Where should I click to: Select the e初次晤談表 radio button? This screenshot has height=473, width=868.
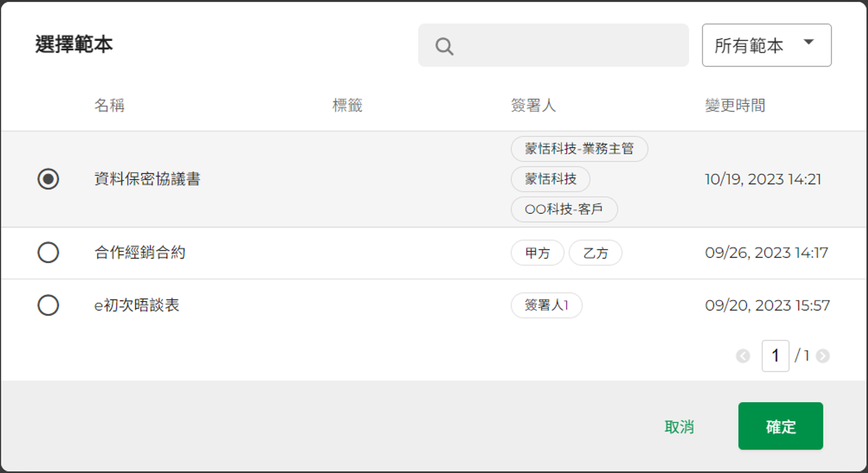click(48, 305)
